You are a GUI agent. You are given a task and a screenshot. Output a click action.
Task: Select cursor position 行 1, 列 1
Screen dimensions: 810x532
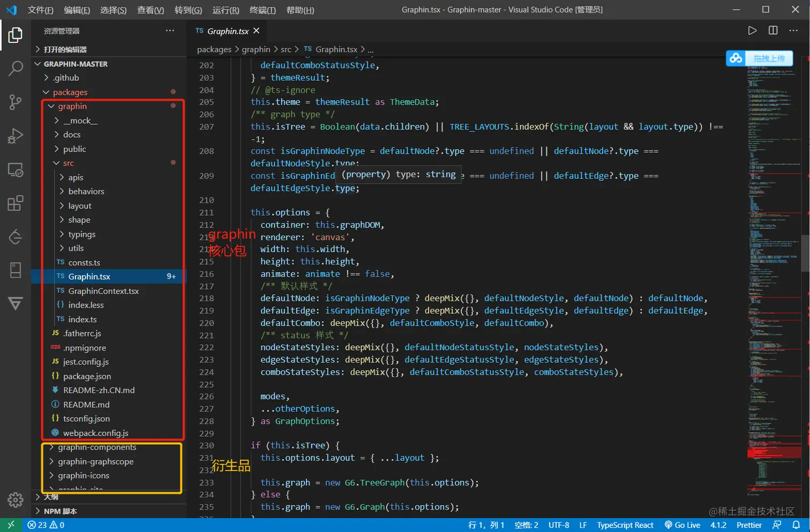(486, 525)
